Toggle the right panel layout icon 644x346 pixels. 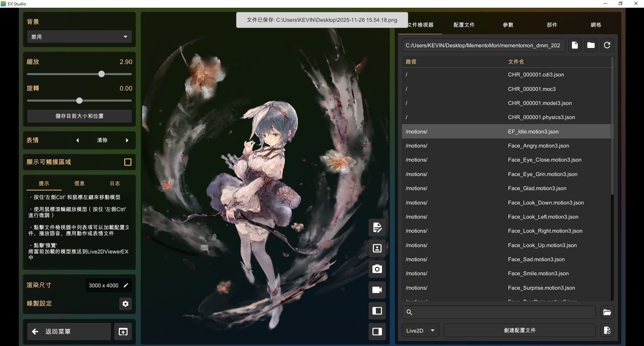pos(377,332)
